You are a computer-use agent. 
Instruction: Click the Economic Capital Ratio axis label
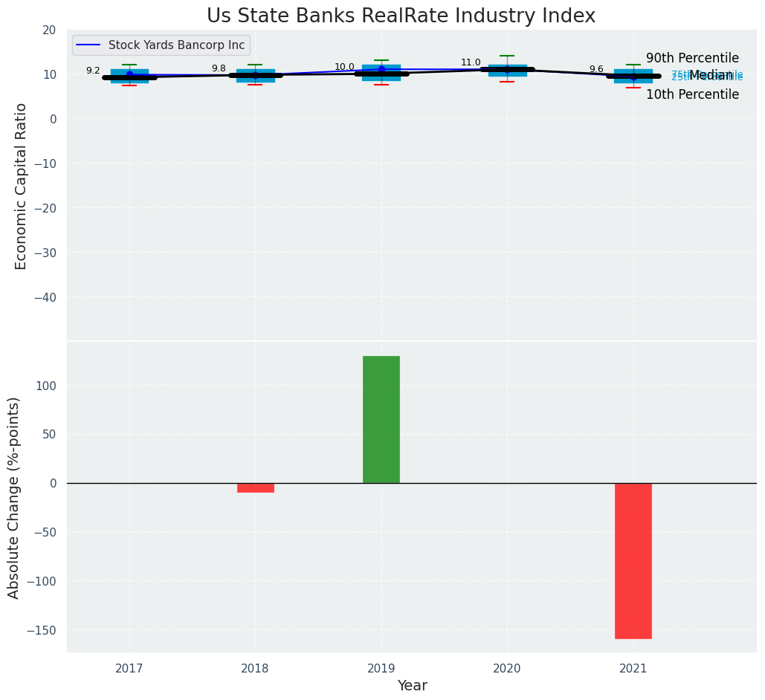[x=21, y=186]
